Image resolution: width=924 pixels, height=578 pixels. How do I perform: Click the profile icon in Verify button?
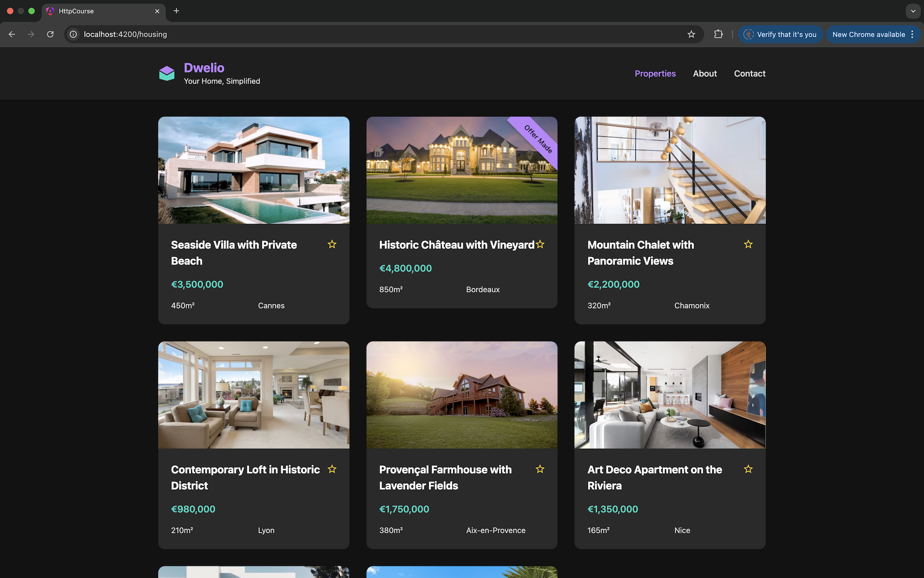point(748,34)
